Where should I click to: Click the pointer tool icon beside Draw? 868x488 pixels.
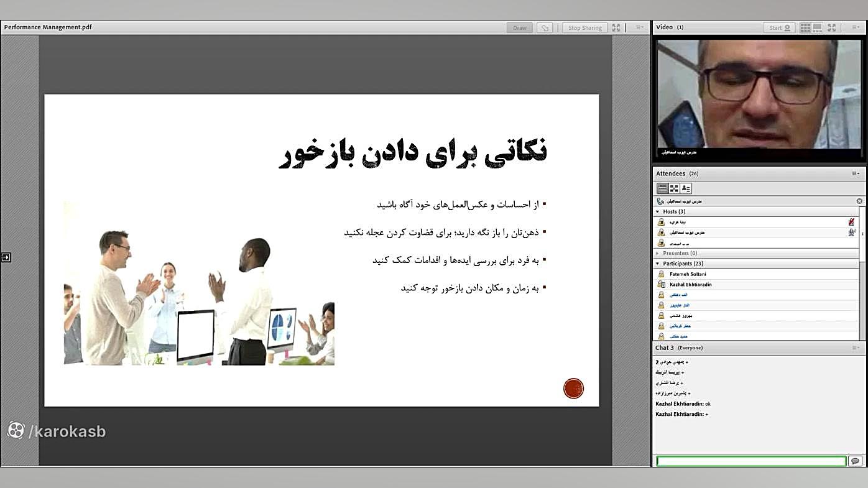click(545, 27)
